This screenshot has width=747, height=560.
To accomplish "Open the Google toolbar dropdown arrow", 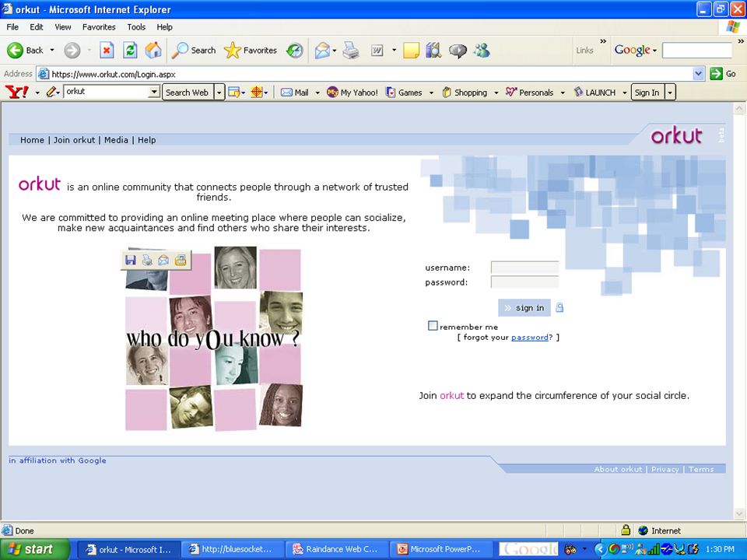I will tap(654, 51).
